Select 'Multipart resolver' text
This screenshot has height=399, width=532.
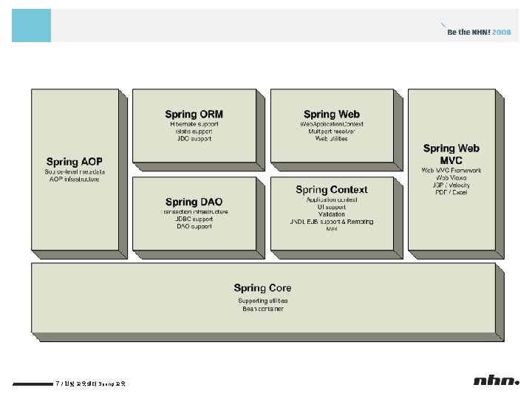coord(332,132)
